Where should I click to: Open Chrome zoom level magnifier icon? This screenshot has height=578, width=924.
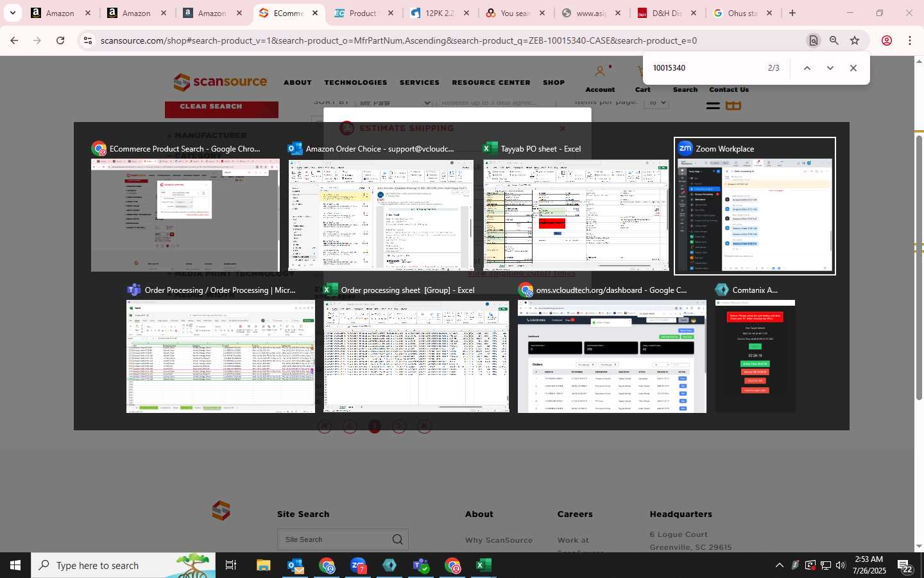834,40
